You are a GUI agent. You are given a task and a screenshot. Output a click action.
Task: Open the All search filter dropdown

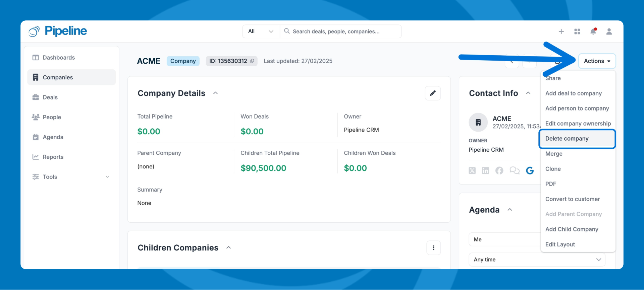point(261,31)
